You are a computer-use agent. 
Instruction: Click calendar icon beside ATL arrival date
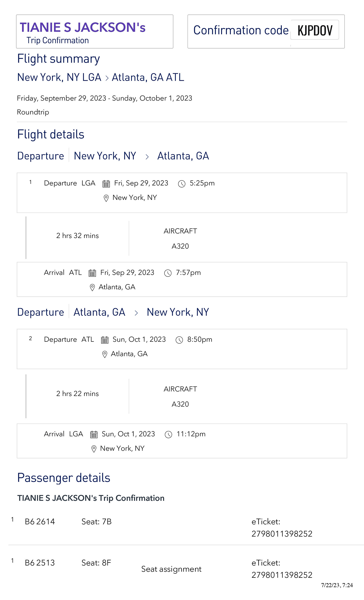[92, 273]
